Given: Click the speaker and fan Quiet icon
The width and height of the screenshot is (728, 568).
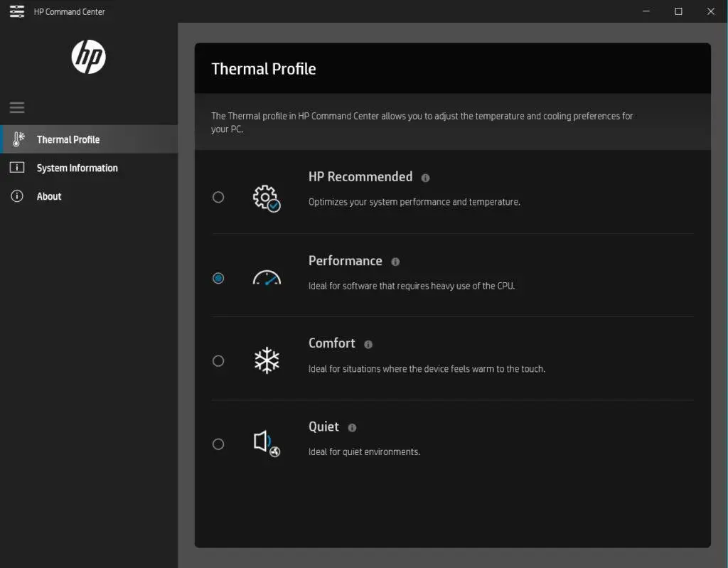Looking at the screenshot, I should coord(267,444).
